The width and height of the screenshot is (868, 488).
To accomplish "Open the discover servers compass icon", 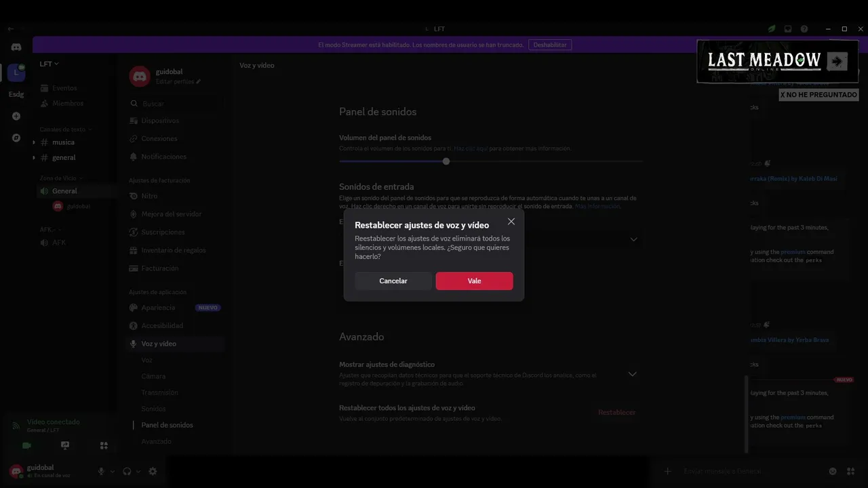I will pyautogui.click(x=16, y=138).
